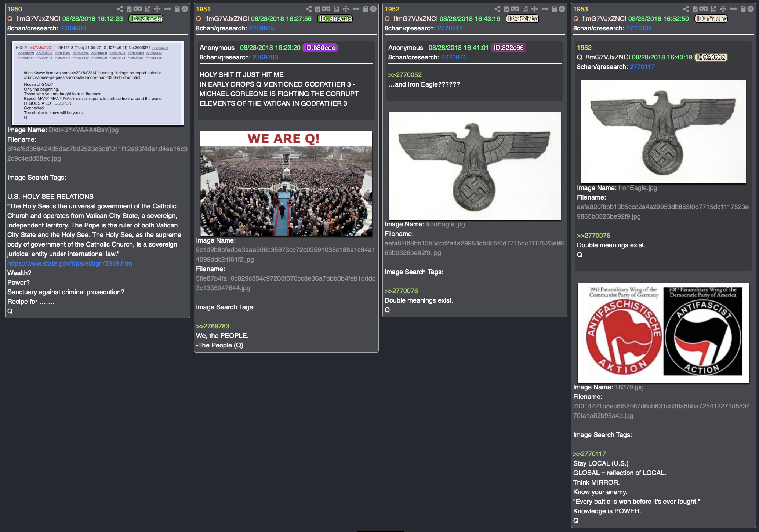Image resolution: width=759 pixels, height=532 pixels.
Task: Open post link 2770117 in 1952 header
Action: tap(450, 28)
